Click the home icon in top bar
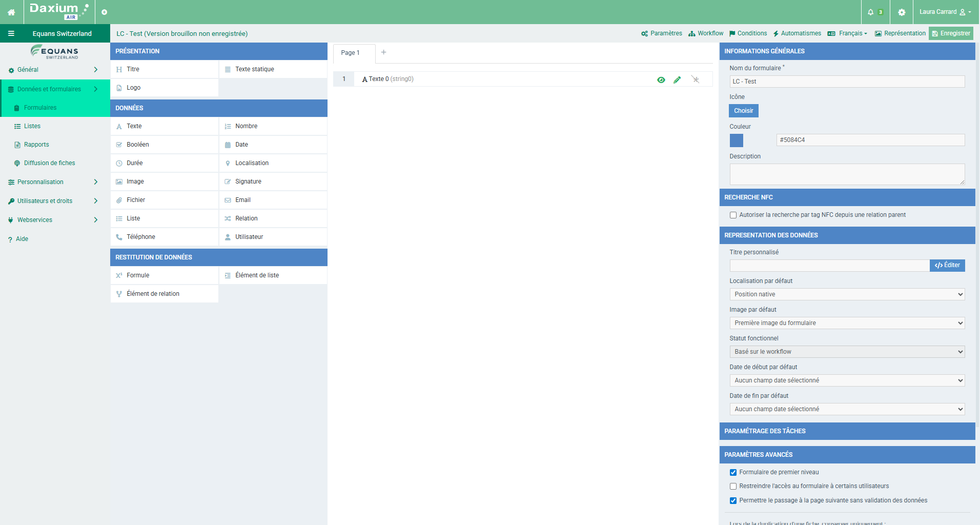 [11, 12]
